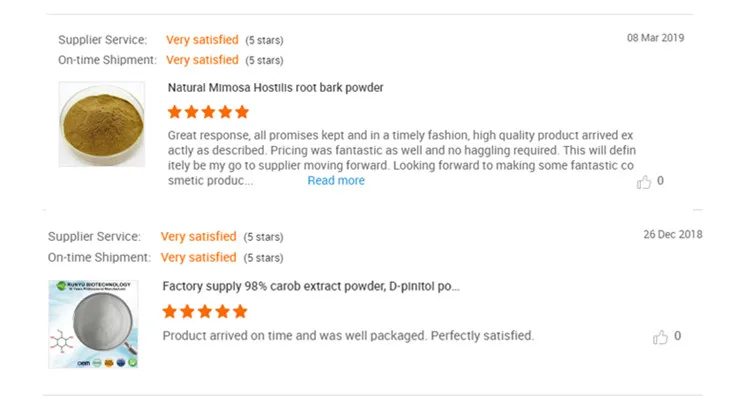
Task: Open Natural Mimosa Hostilis root bark powder title
Action: tap(275, 88)
